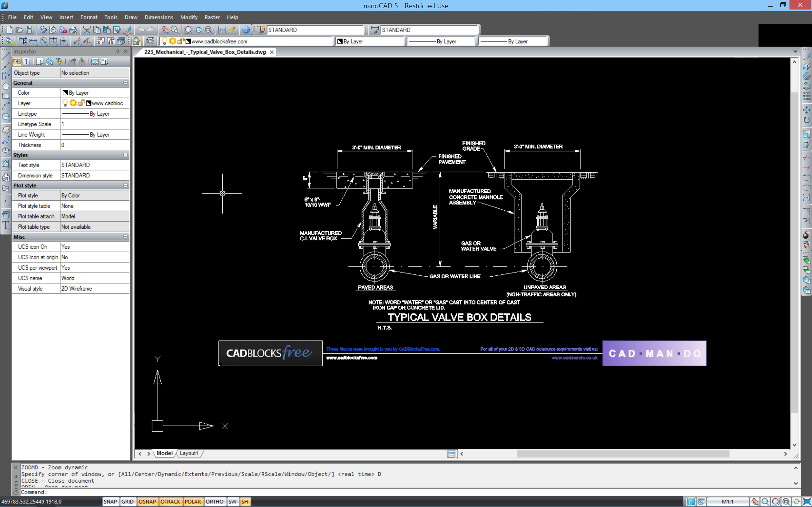Open the By Layer color dropdown in toolbar
This screenshot has width=812, height=507.
point(369,41)
